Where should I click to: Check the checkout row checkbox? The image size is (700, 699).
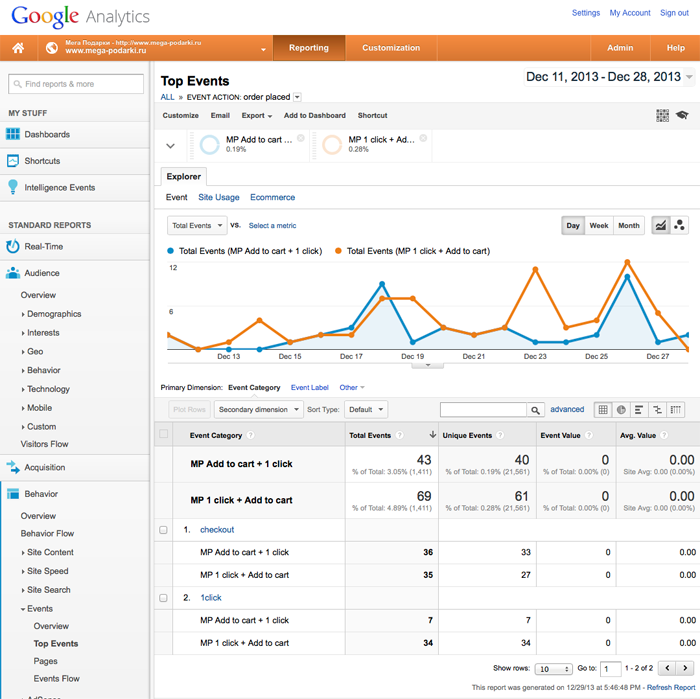click(164, 530)
